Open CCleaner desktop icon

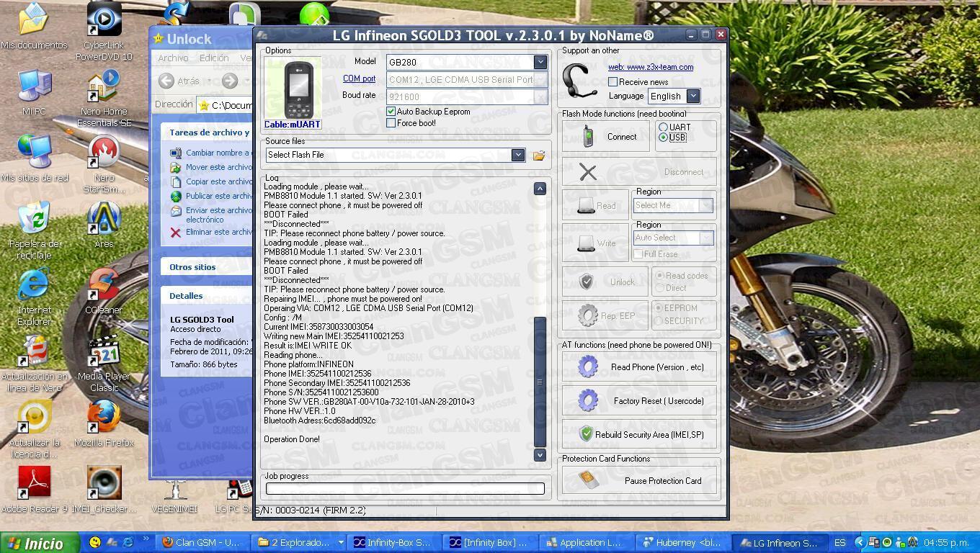pyautogui.click(x=104, y=292)
